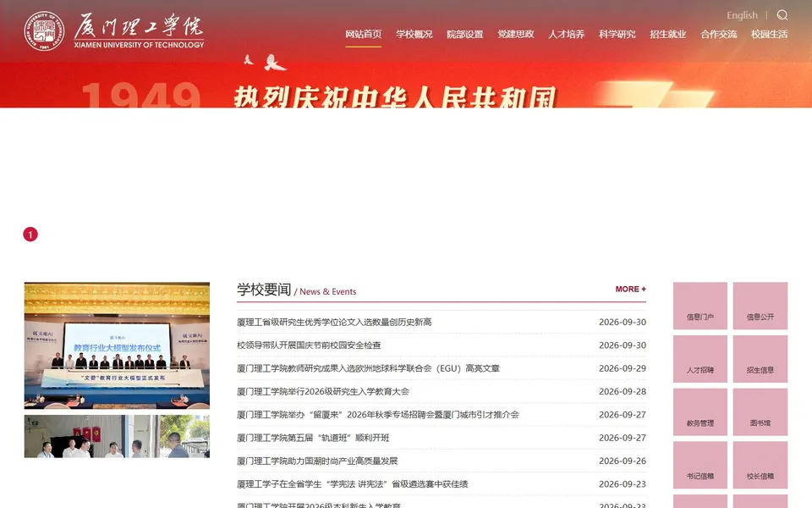
Task: Switch the site to English
Action: (742, 15)
